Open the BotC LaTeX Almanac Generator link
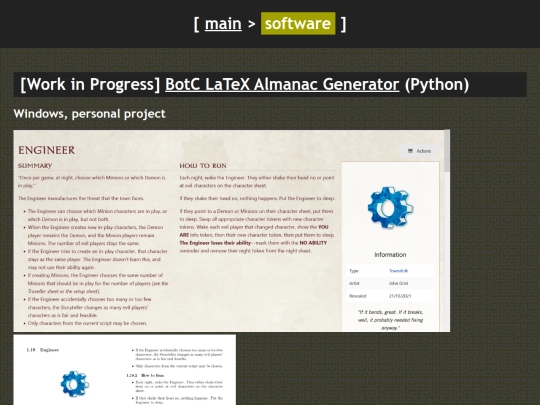Viewport: 540px width, 405px height. click(x=282, y=84)
